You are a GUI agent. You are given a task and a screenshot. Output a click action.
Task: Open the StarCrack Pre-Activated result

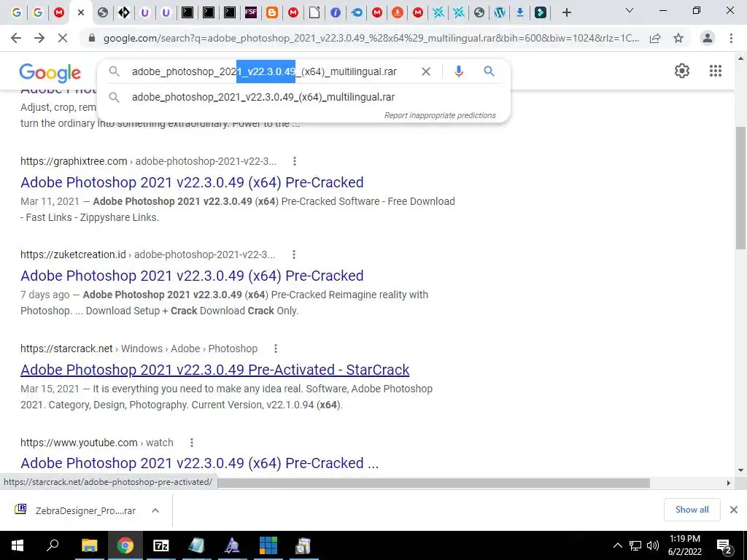point(215,370)
